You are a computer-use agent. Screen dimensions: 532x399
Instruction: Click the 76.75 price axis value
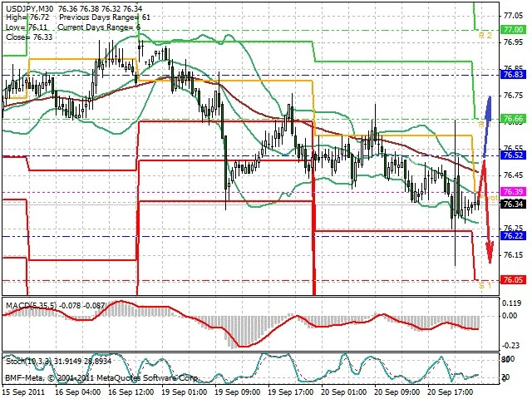(513, 96)
